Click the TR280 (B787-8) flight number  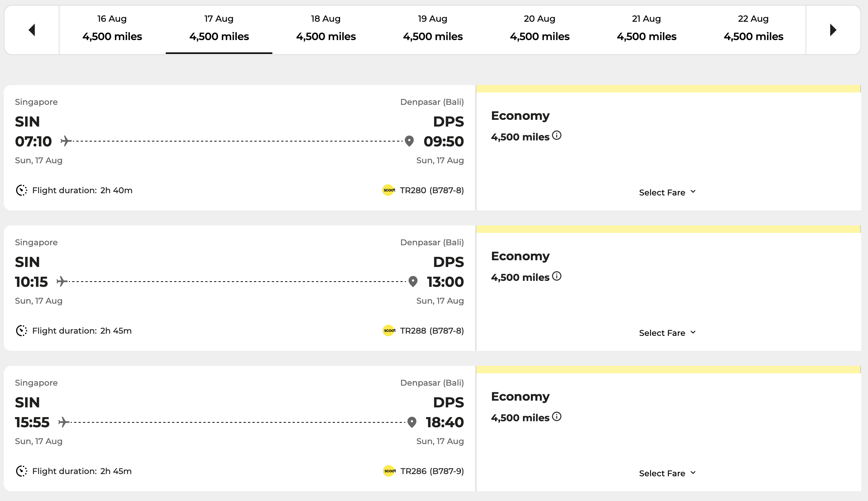432,190
